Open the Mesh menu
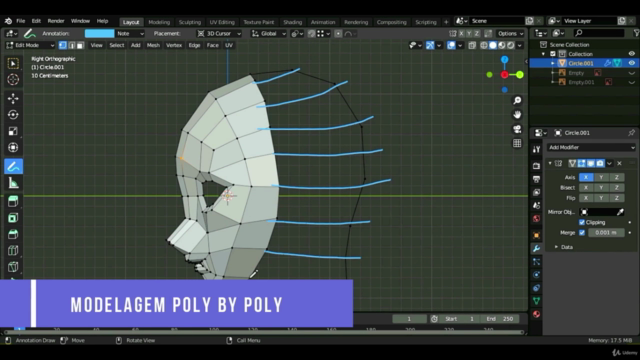Image resolution: width=640 pixels, height=360 pixels. [x=153, y=45]
